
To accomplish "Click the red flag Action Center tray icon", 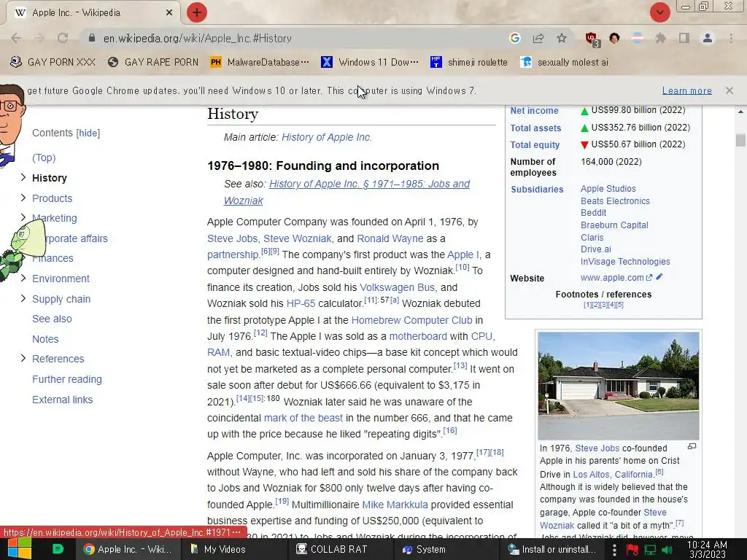I will 632,550.
